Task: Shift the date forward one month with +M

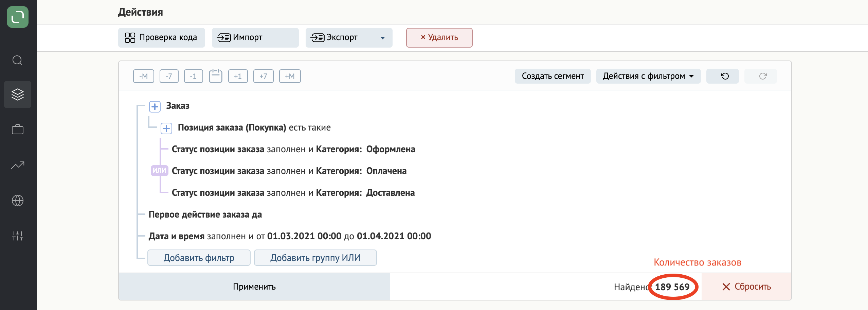Action: (x=290, y=76)
